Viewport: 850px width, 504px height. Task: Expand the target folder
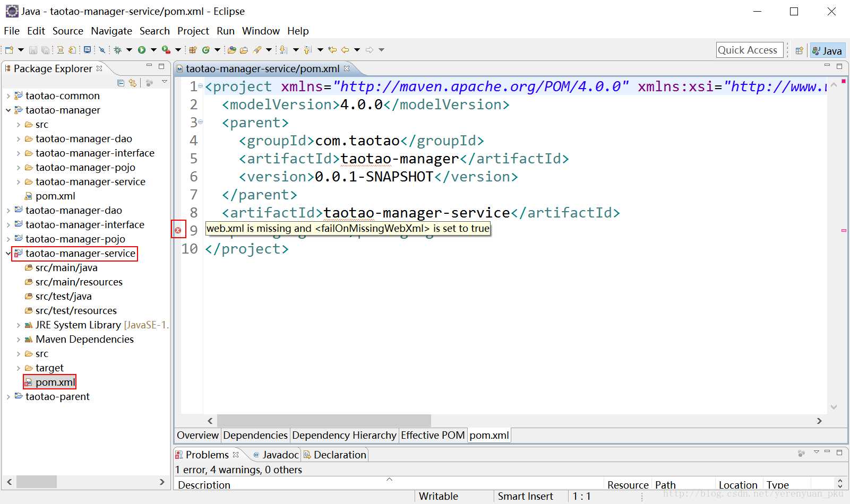(18, 368)
